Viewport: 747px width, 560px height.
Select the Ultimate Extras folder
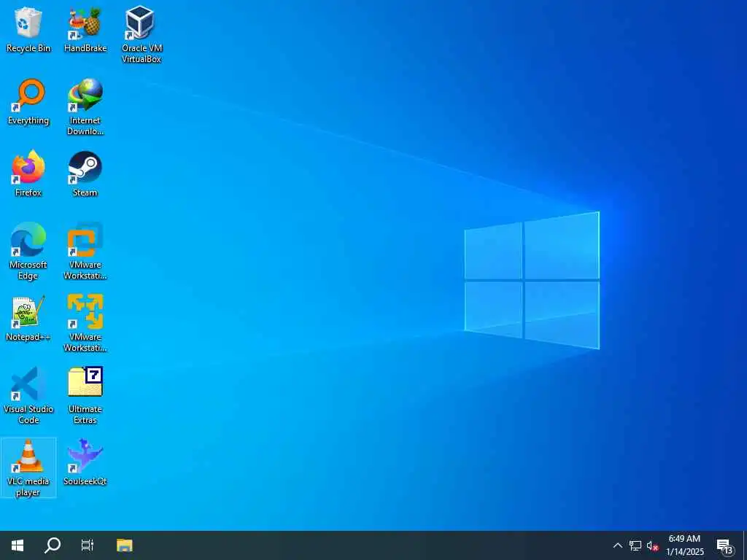coord(85,396)
